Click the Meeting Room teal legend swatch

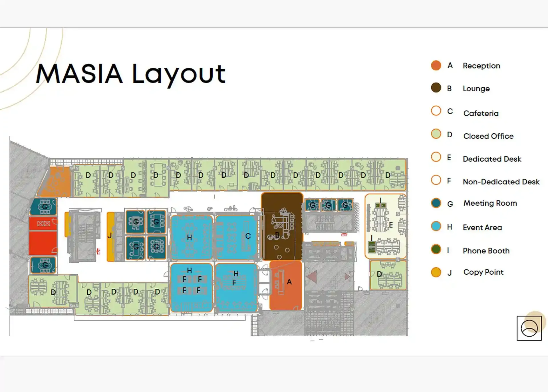click(x=436, y=203)
